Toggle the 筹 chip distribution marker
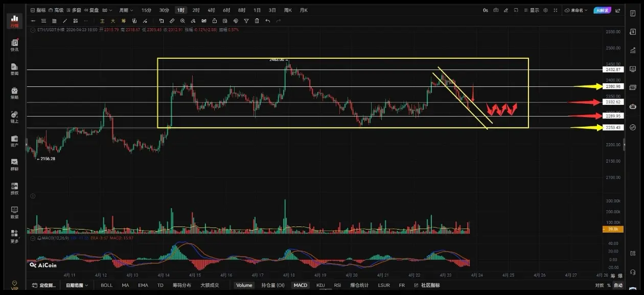Viewport: 644px width, 295px height. [123, 21]
